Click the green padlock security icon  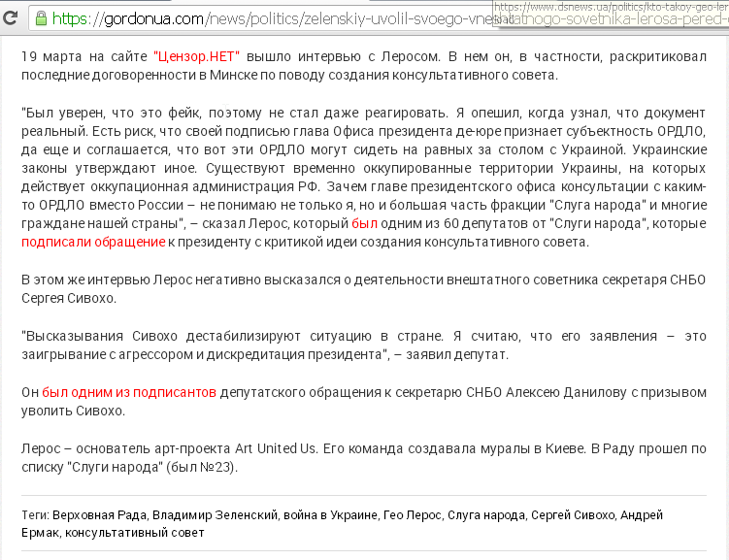[x=42, y=18]
